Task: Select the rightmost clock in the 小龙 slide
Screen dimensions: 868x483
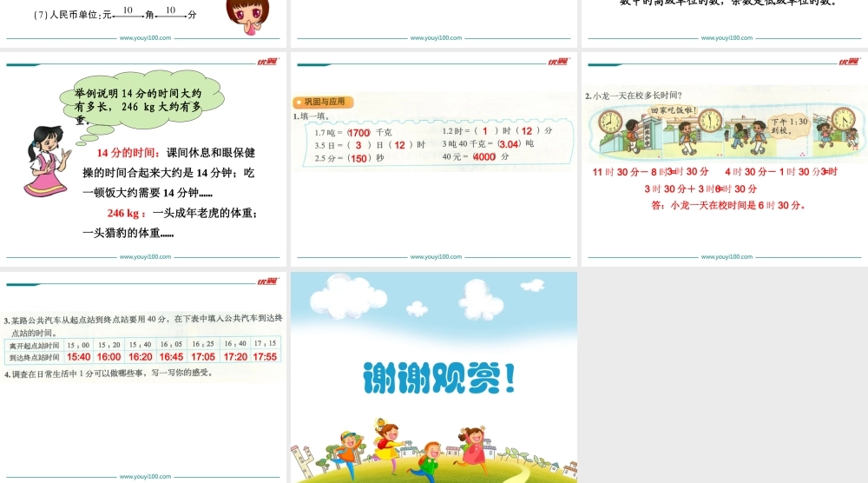Action: coord(843,118)
